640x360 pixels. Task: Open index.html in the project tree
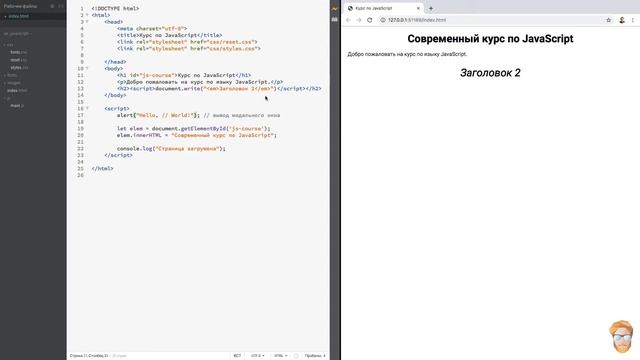17,91
